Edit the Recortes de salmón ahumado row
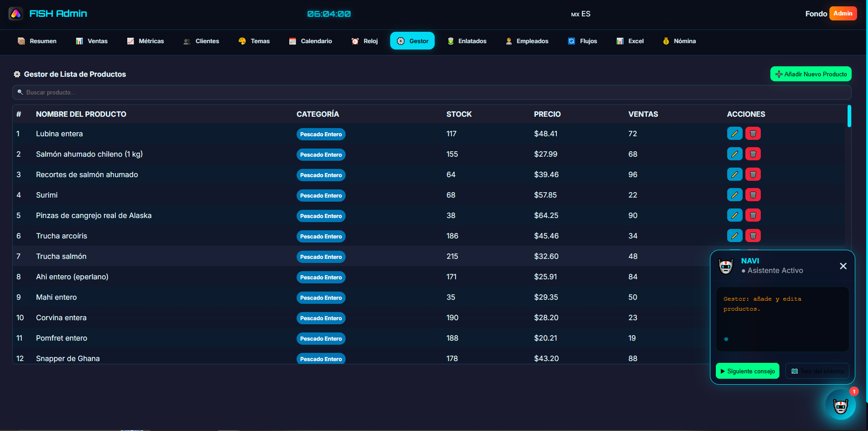 pyautogui.click(x=734, y=174)
